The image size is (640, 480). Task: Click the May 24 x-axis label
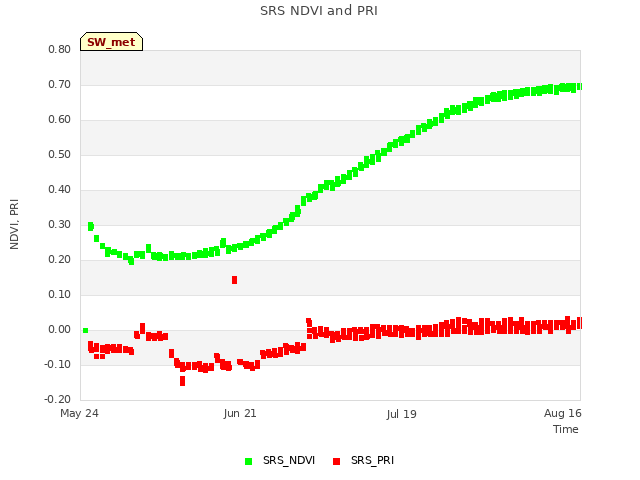pyautogui.click(x=79, y=413)
